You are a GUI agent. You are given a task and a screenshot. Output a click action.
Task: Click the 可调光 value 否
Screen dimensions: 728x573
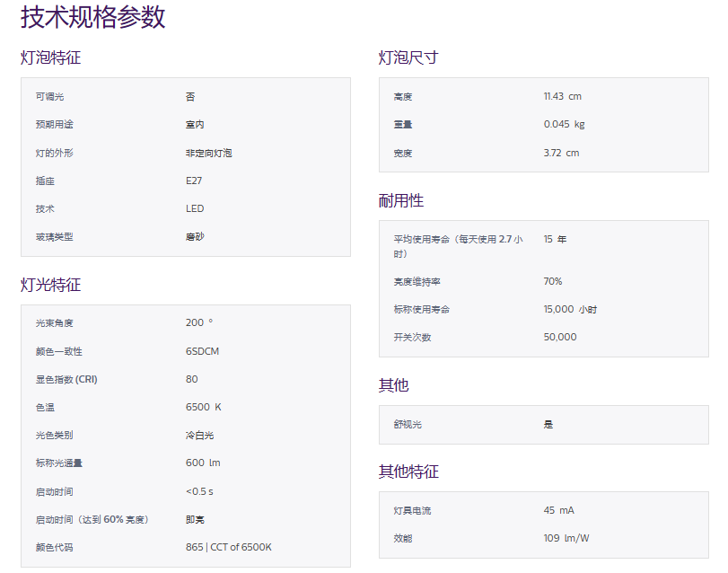pos(190,97)
